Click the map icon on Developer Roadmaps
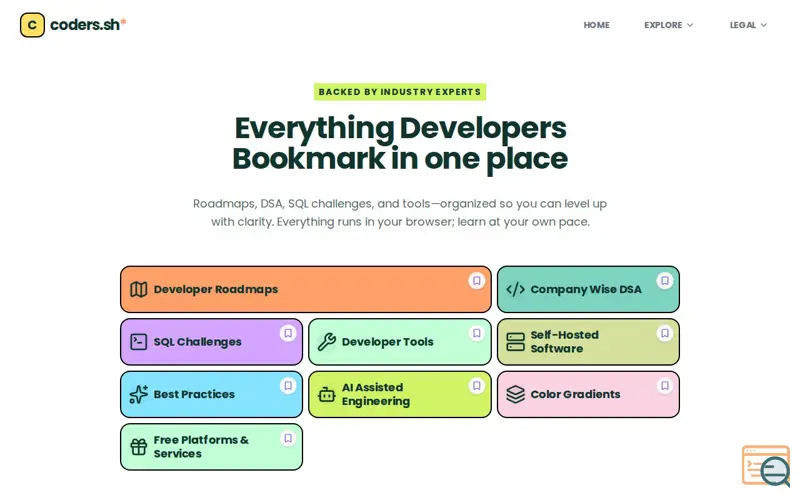The height and width of the screenshot is (500, 800). pyautogui.click(x=138, y=289)
